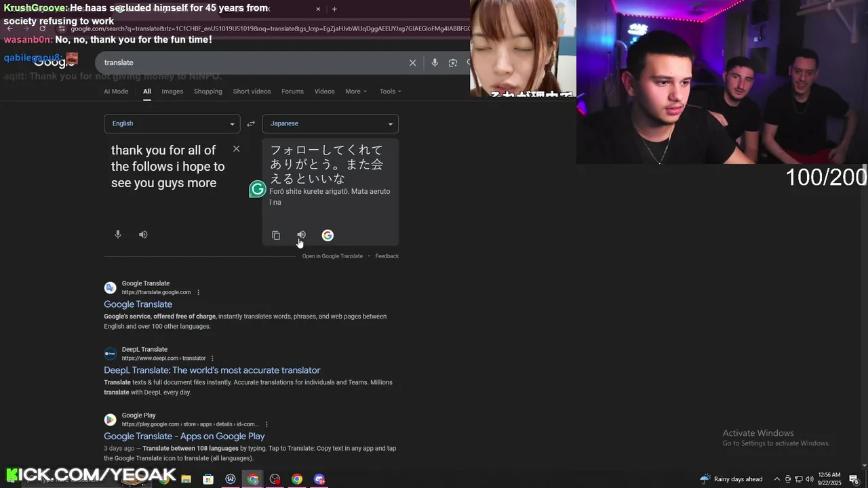Click the green Grammarly icon
Image resolution: width=868 pixels, height=488 pixels.
tap(258, 189)
